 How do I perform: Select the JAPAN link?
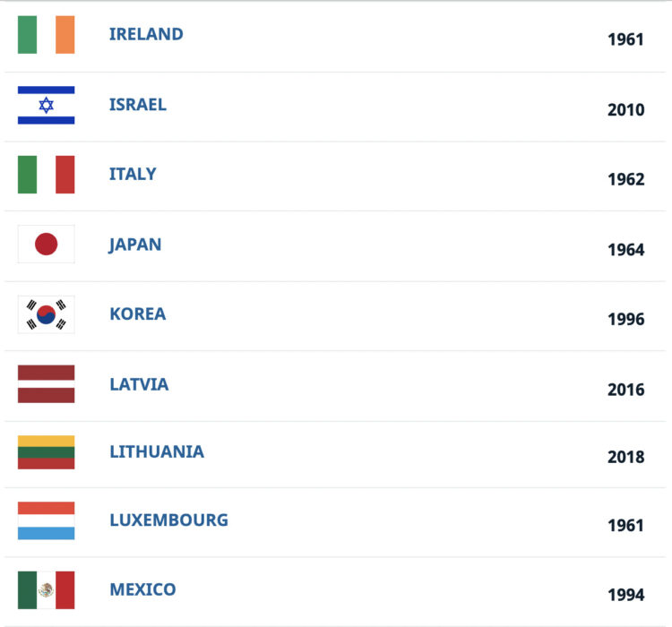coord(135,244)
